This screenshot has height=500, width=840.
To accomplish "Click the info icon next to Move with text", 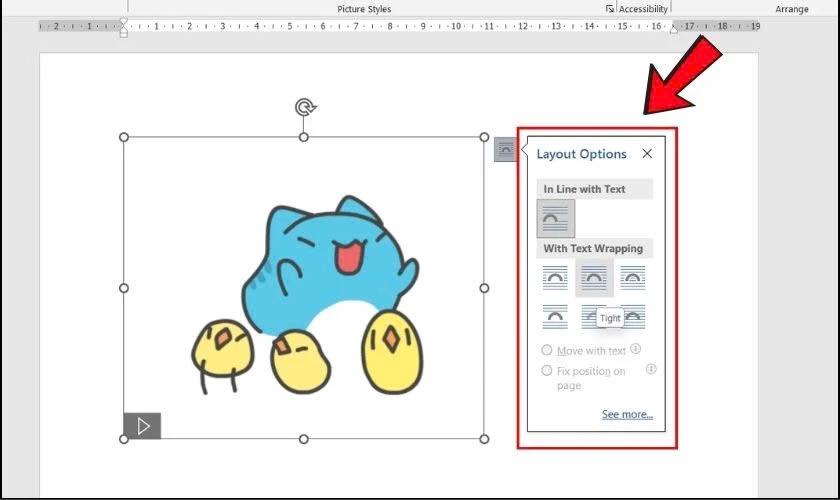I will pyautogui.click(x=635, y=349).
